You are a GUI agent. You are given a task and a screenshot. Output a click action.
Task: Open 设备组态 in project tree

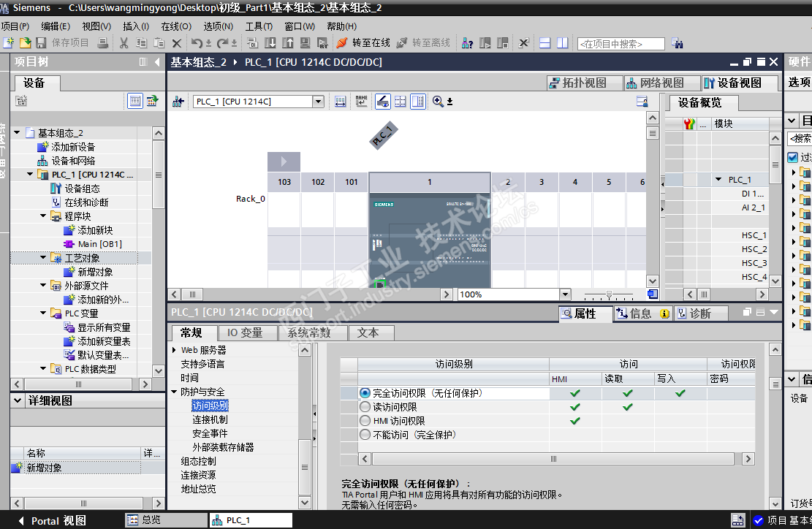[82, 189]
